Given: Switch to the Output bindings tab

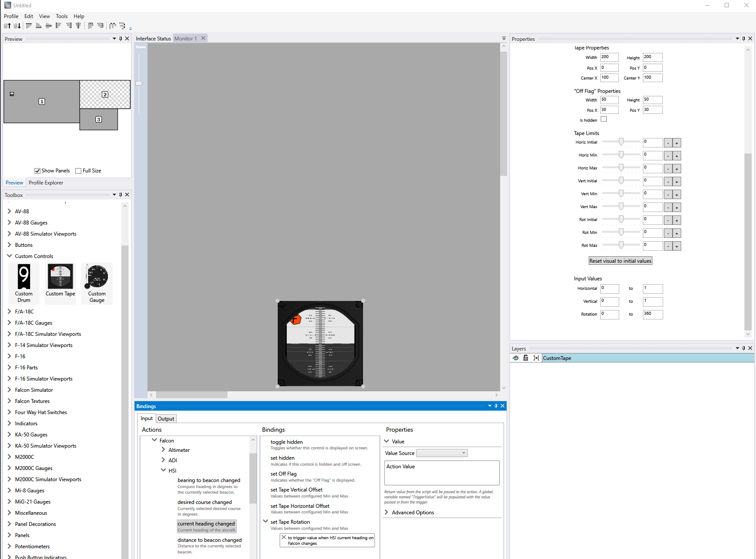Looking at the screenshot, I should click(x=166, y=418).
